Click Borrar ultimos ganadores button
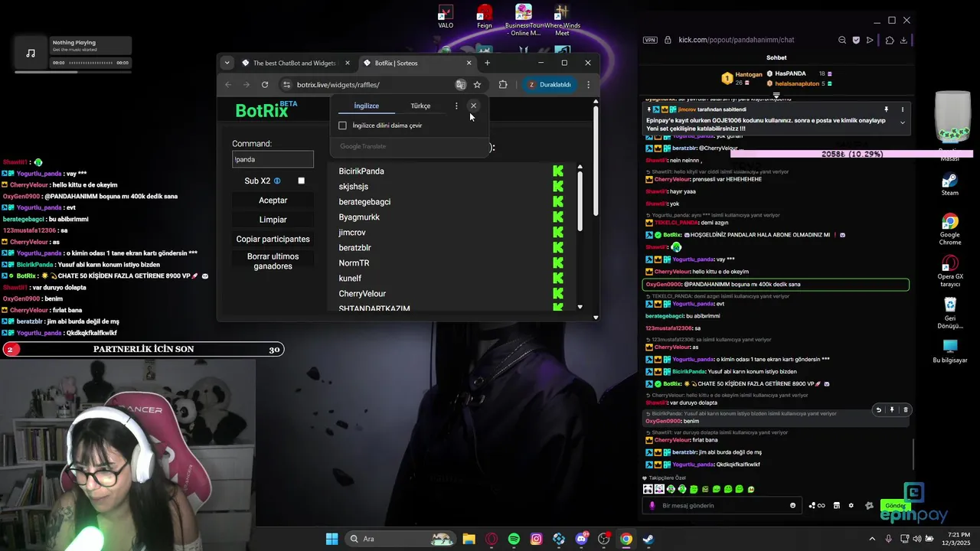Viewport: 980px width, 551px height. (x=273, y=262)
